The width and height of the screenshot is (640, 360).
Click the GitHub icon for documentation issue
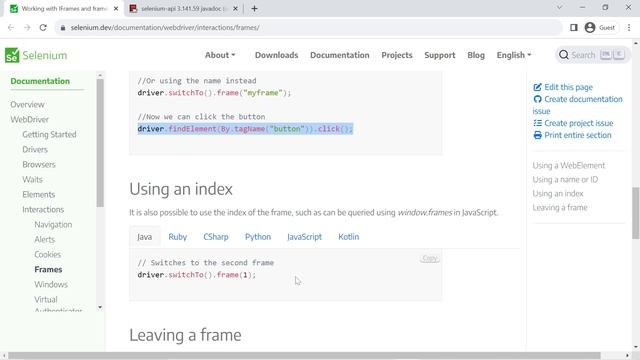point(537,99)
